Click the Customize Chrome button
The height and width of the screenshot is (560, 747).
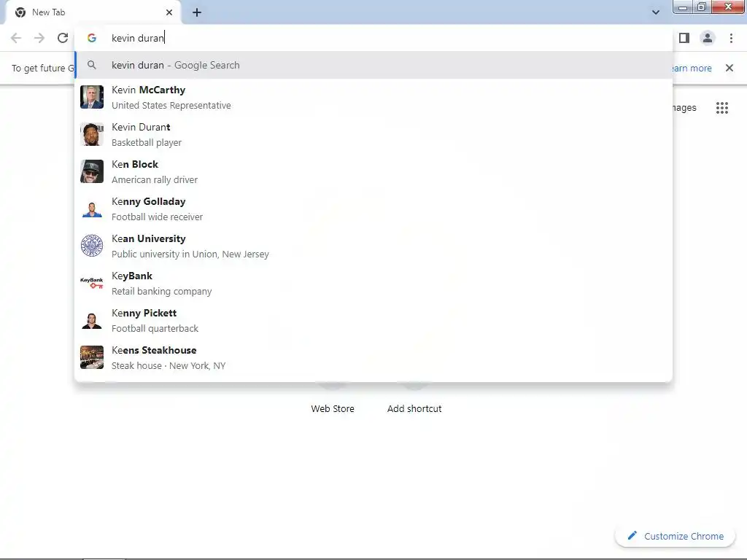tap(676, 536)
